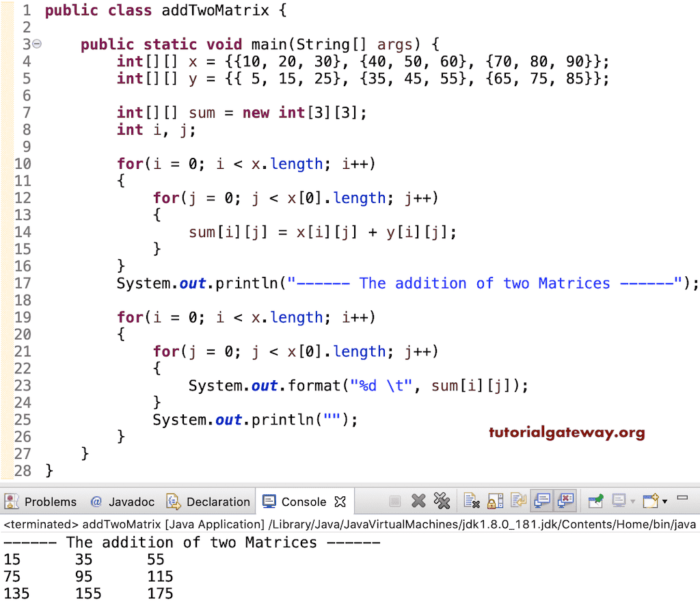The height and width of the screenshot is (603, 700).
Task: Toggle Show Console When Standard Out Changes
Action: click(x=541, y=500)
